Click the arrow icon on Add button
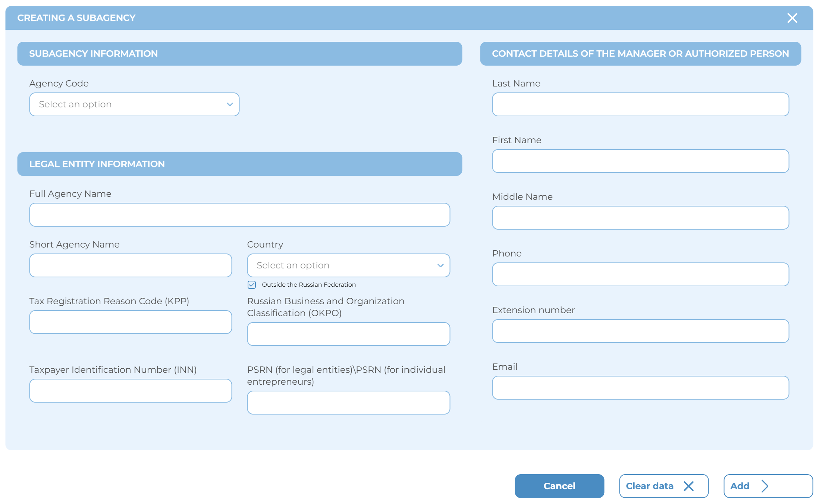This screenshot has width=819, height=504. coord(765,486)
